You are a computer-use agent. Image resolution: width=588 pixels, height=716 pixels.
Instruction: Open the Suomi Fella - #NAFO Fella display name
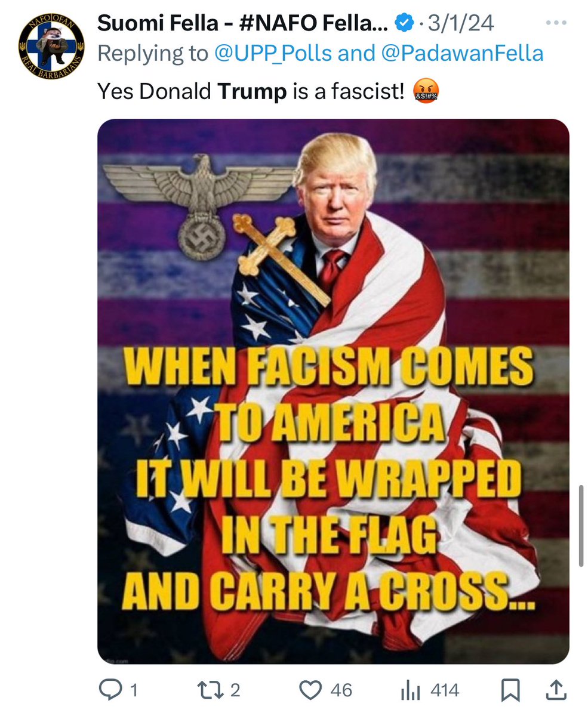pos(243,23)
